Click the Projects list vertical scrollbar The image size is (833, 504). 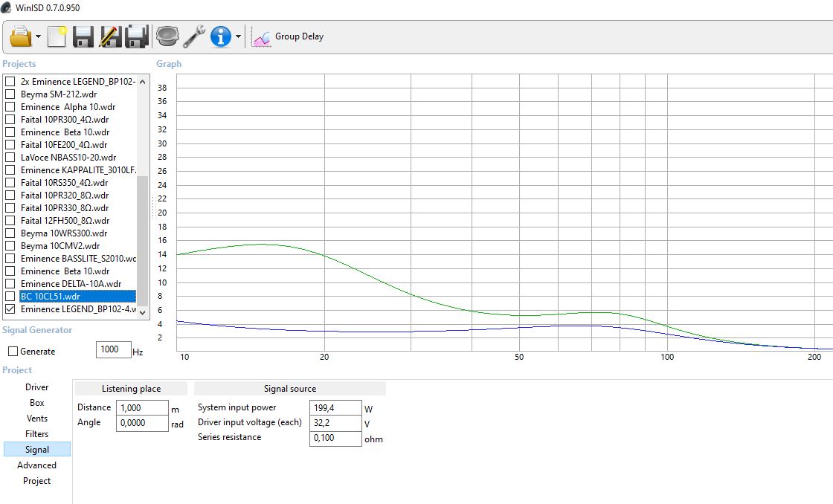click(143, 238)
